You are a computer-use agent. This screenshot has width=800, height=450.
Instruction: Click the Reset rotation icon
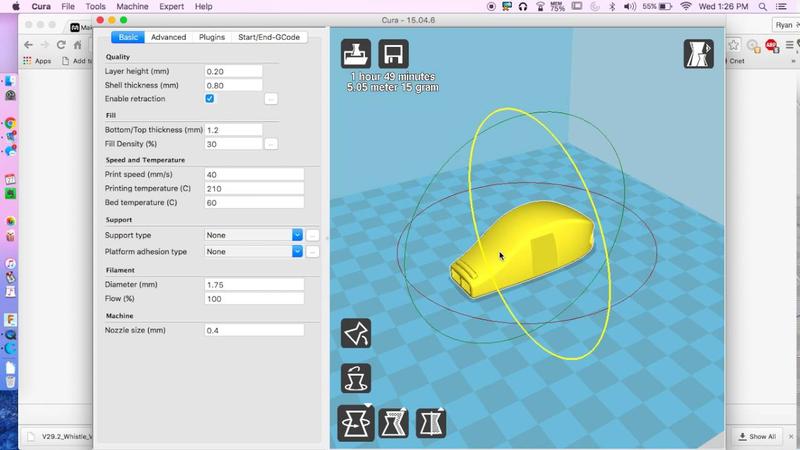point(356,378)
